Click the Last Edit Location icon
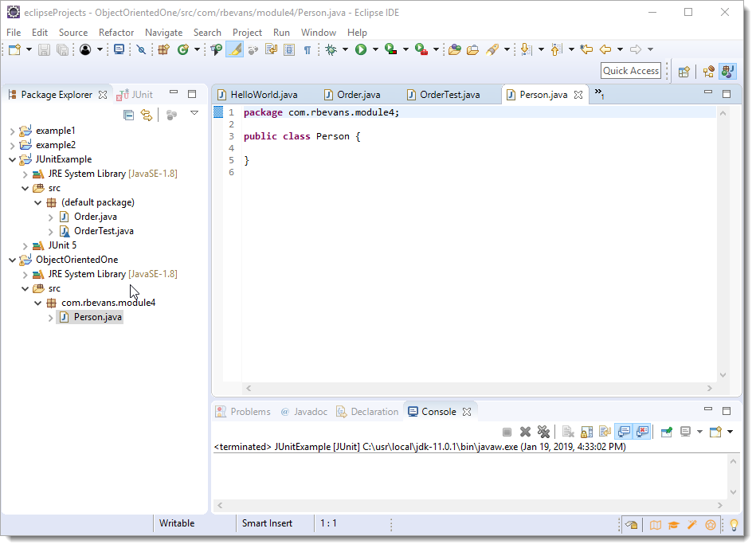 [586, 49]
